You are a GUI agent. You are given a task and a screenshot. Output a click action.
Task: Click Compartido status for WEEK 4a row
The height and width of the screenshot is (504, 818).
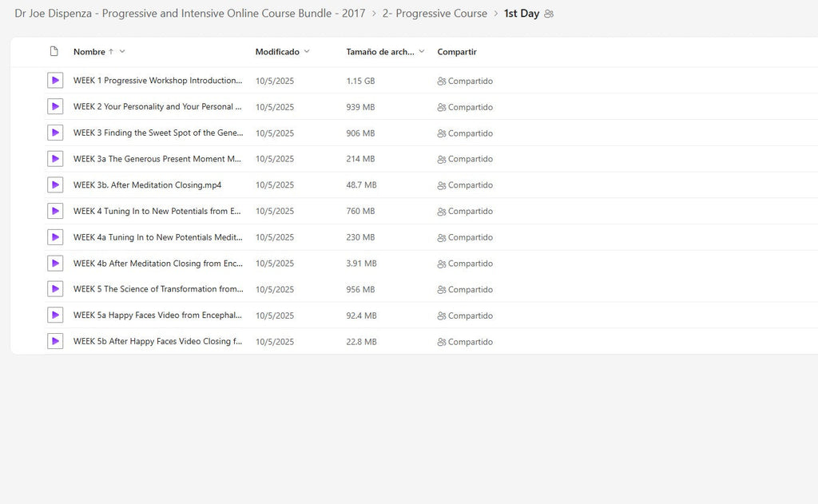click(x=465, y=237)
